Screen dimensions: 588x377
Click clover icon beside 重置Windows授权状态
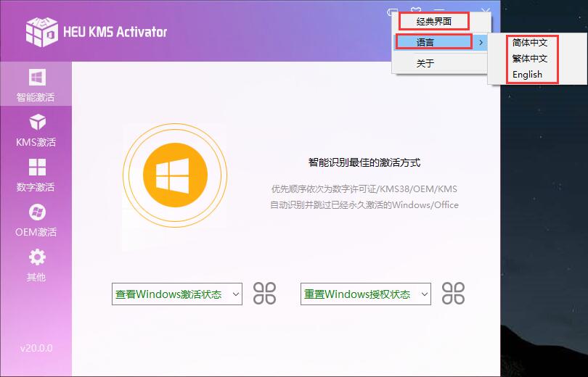(454, 294)
